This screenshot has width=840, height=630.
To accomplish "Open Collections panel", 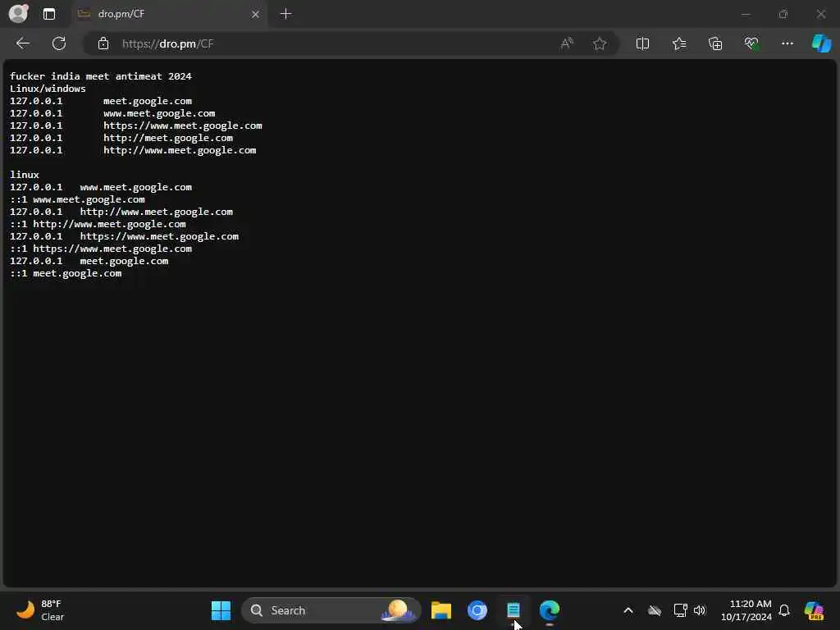I will tap(715, 43).
